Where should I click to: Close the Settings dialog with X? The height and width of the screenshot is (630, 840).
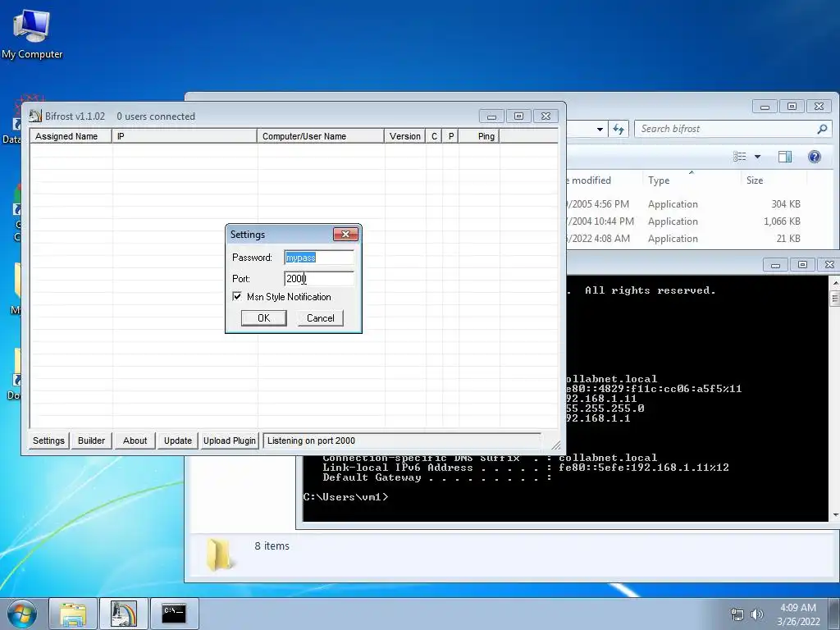coord(346,234)
